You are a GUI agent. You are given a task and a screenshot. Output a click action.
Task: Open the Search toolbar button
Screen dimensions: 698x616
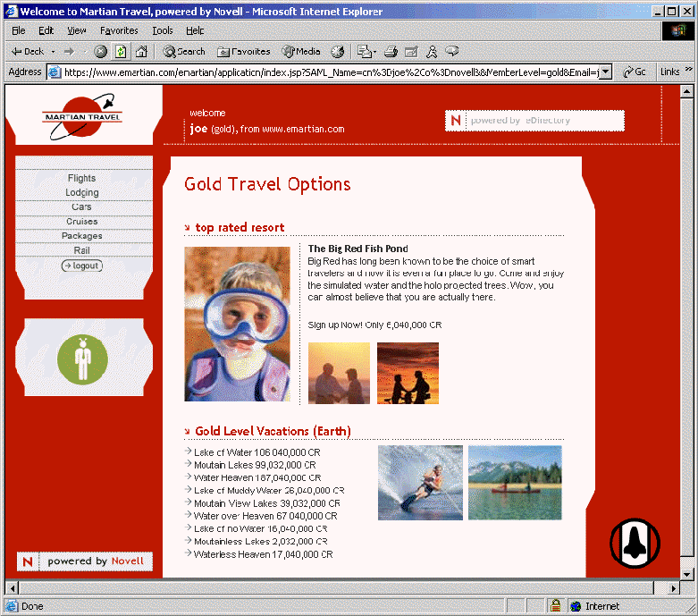(183, 52)
